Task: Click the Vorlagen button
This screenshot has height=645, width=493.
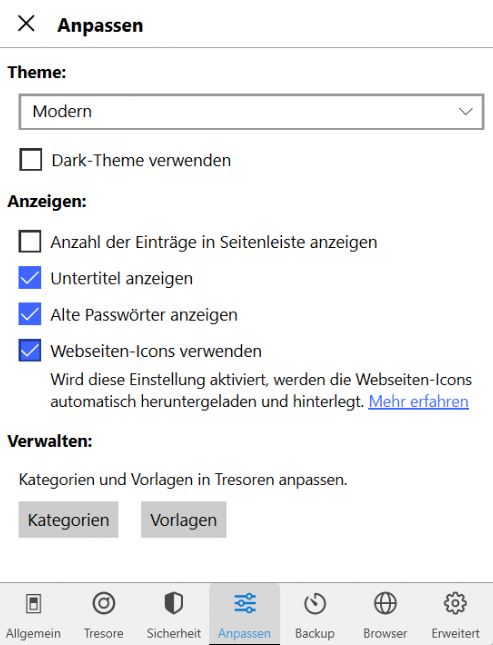Action: (184, 520)
